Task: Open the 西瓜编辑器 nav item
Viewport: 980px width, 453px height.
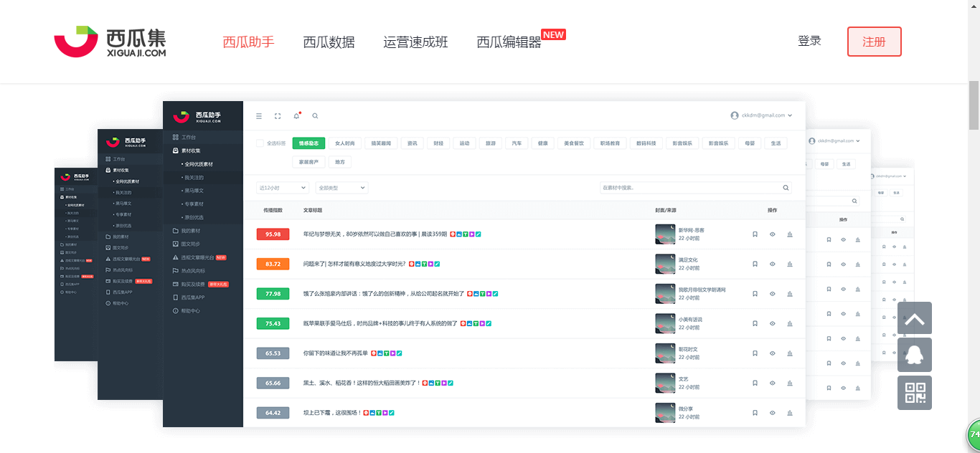Action: click(509, 42)
